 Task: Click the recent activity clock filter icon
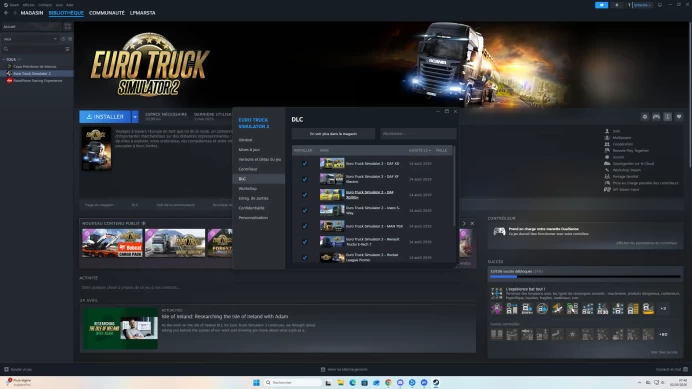63,39
